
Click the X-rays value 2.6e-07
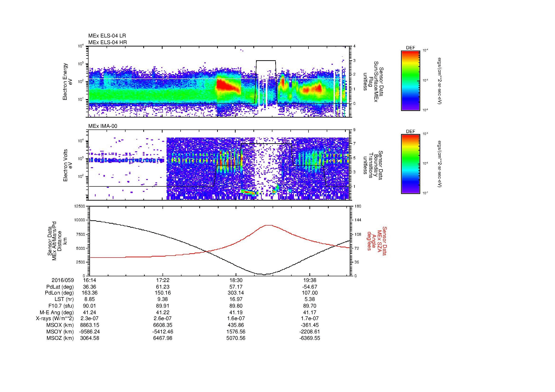tap(163, 318)
